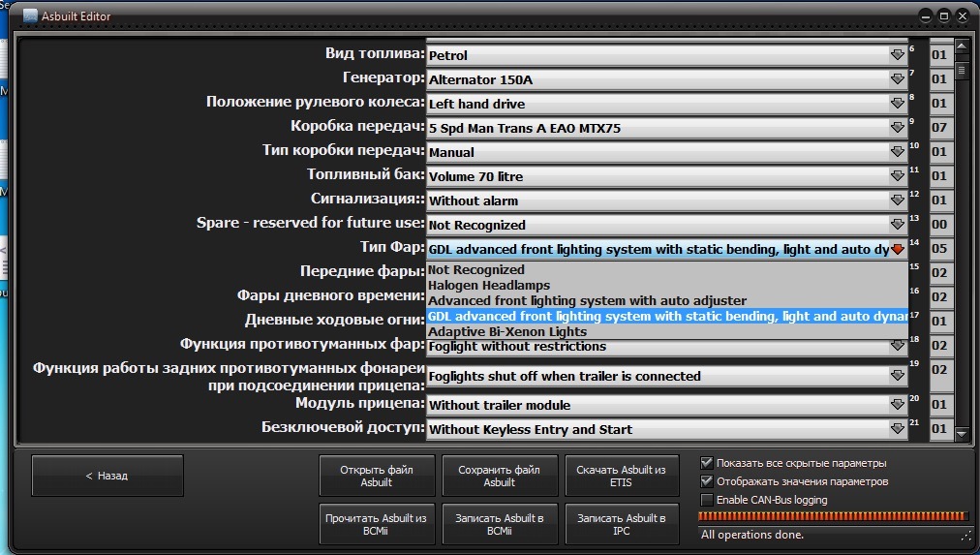Click the All operations done status text
Viewport: 980px width, 555px height.
pyautogui.click(x=751, y=535)
